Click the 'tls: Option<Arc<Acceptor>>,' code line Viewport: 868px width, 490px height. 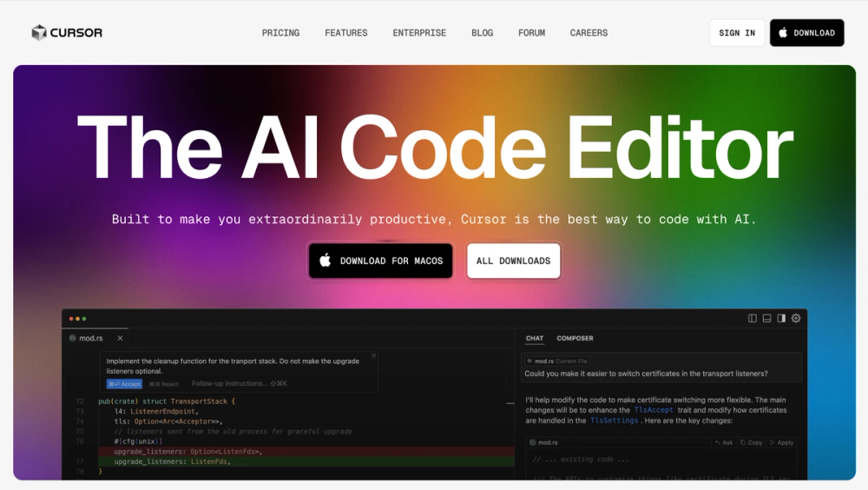168,421
